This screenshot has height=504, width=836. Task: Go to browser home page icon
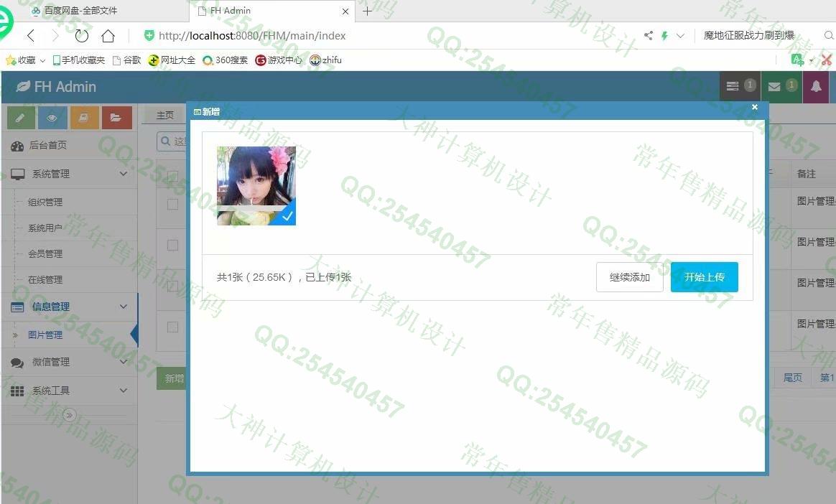108,36
